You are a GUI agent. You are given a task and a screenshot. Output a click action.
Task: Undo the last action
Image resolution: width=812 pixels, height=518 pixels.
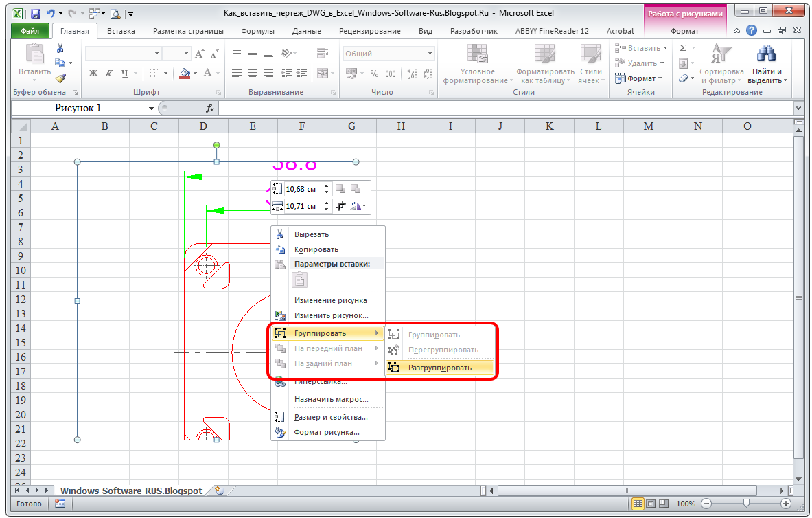tap(51, 14)
